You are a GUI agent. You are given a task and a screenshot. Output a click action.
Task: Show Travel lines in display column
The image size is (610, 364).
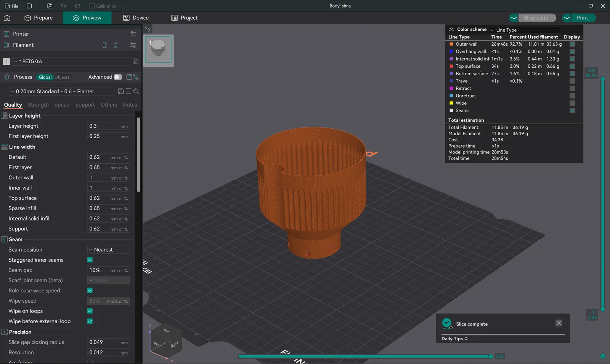click(x=572, y=81)
